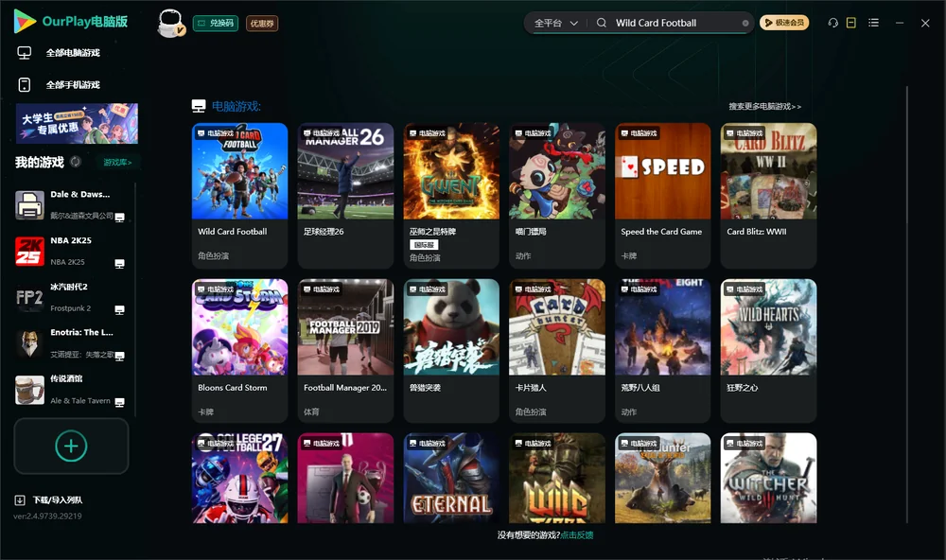Launch NBA 2K25 from my games

tap(71, 251)
